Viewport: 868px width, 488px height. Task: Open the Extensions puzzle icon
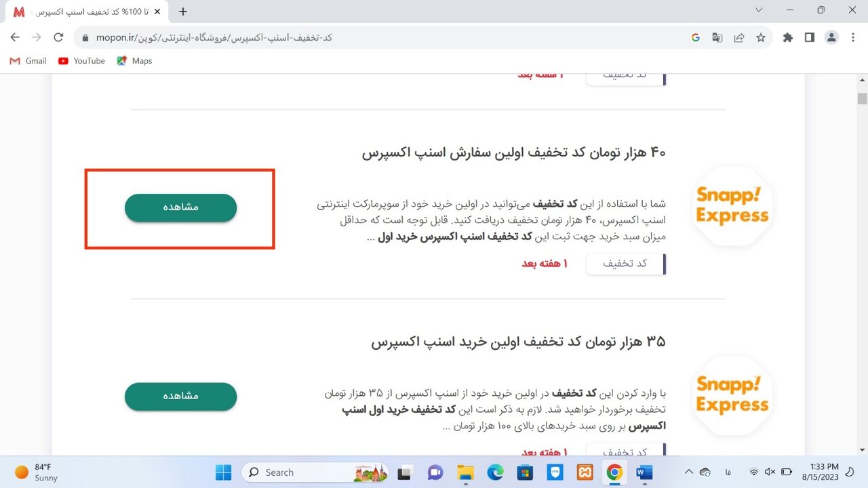pos(788,38)
